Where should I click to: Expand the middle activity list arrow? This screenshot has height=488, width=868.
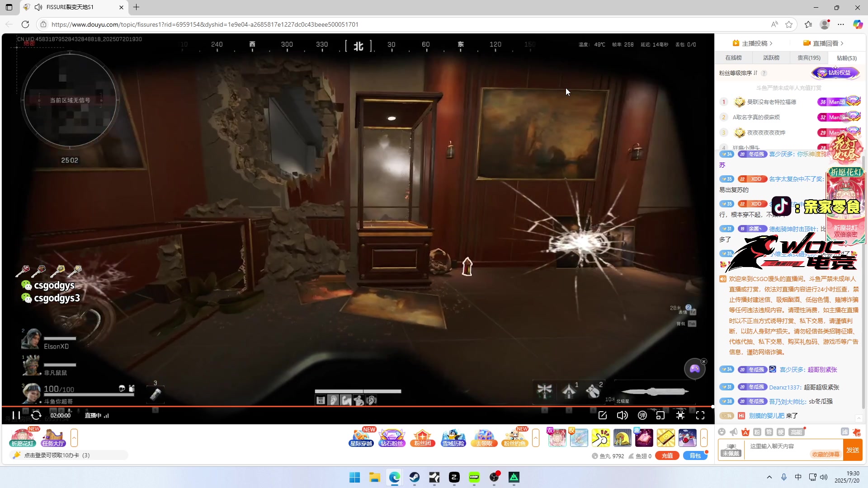point(536,437)
